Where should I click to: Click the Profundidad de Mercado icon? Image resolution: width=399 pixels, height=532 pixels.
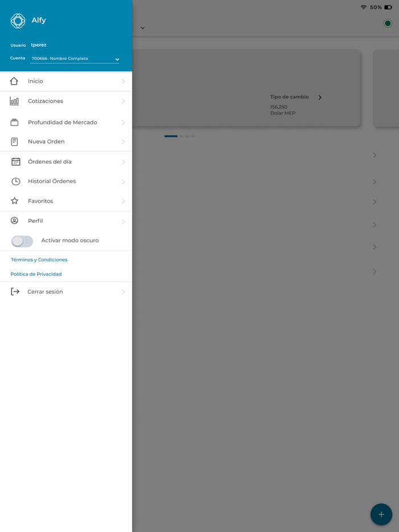(14, 122)
